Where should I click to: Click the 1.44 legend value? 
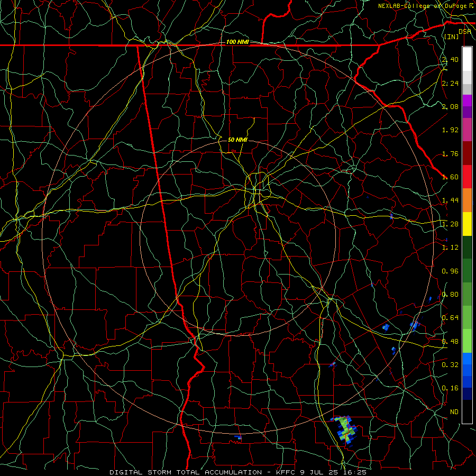pyautogui.click(x=450, y=200)
